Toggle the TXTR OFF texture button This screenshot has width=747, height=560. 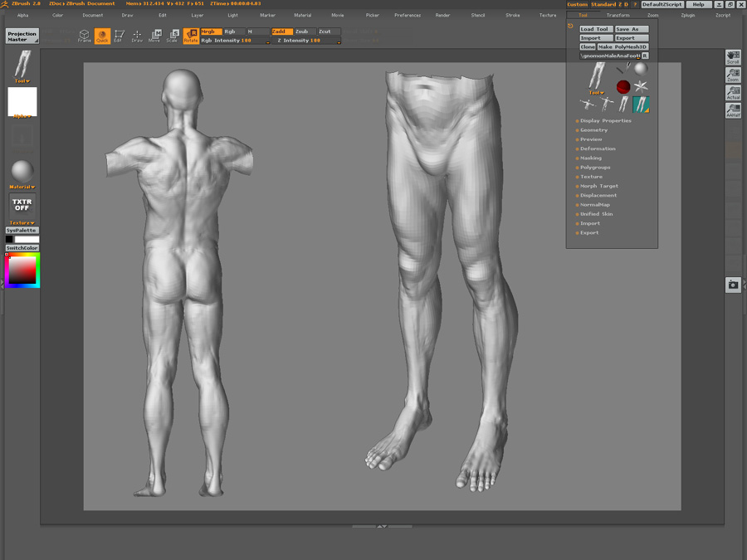[x=22, y=205]
